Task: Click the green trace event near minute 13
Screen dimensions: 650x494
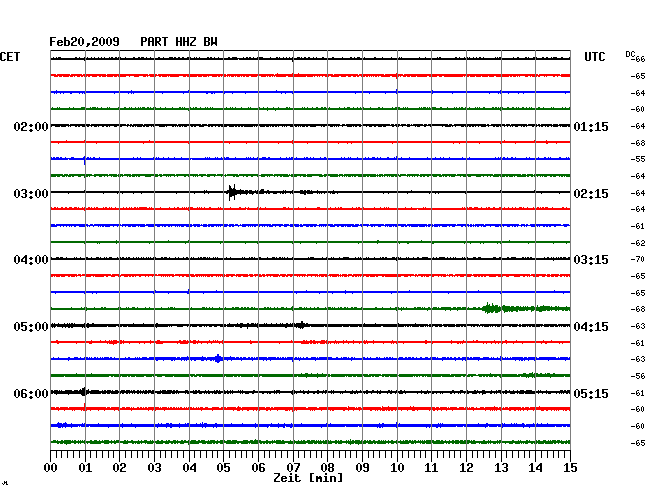Action: [492, 308]
